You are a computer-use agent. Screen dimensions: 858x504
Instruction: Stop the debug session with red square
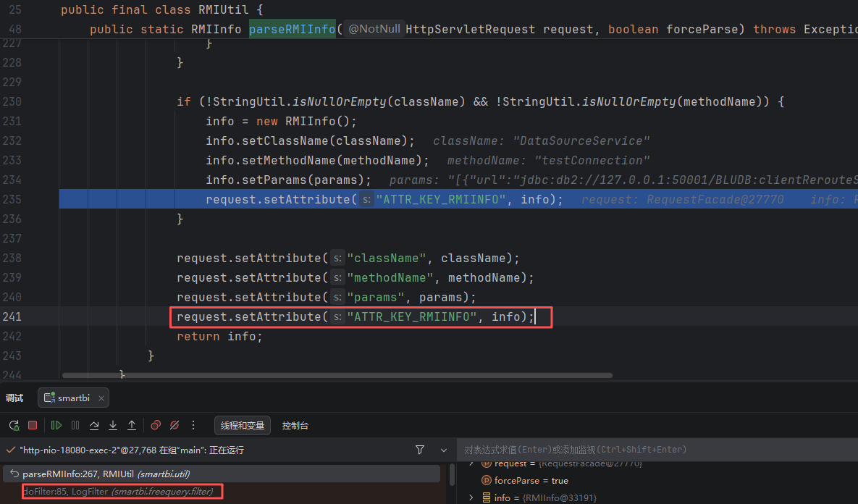(x=33, y=426)
